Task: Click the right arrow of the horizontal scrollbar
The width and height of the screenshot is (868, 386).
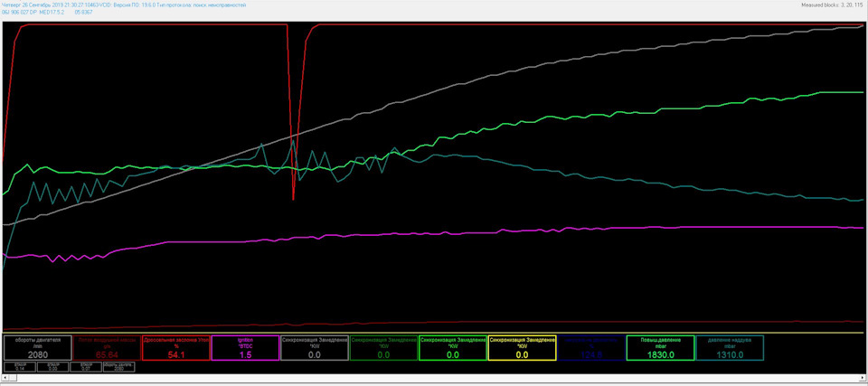Action: click(863, 378)
